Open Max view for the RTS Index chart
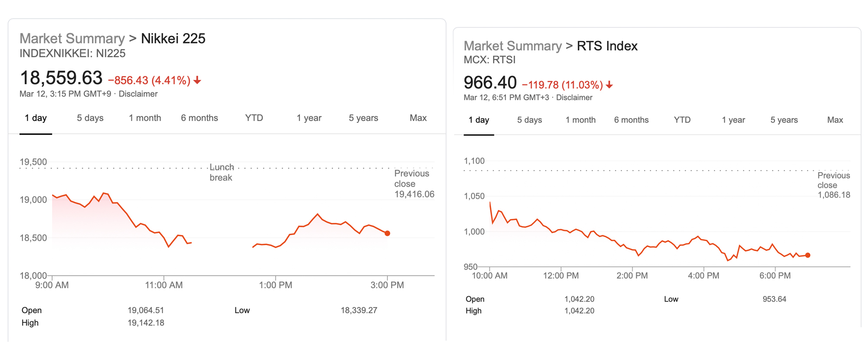Image resolution: width=868 pixels, height=347 pixels. (x=835, y=120)
